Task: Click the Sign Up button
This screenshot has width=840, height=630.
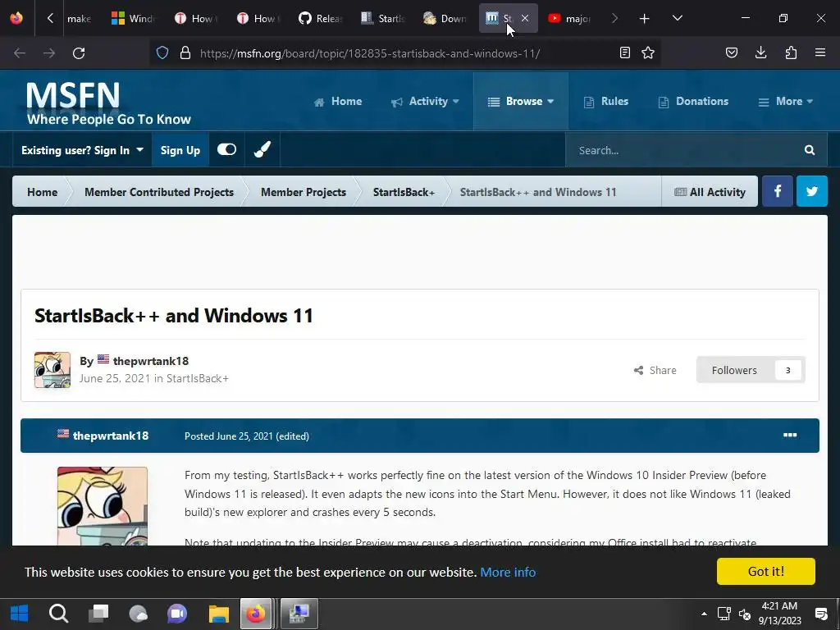Action: point(180,150)
